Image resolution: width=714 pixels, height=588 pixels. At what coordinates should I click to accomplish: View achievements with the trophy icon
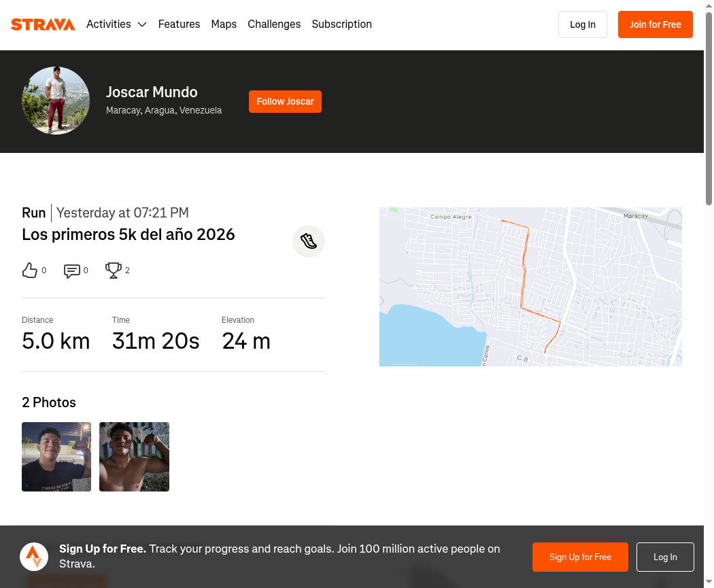click(114, 271)
